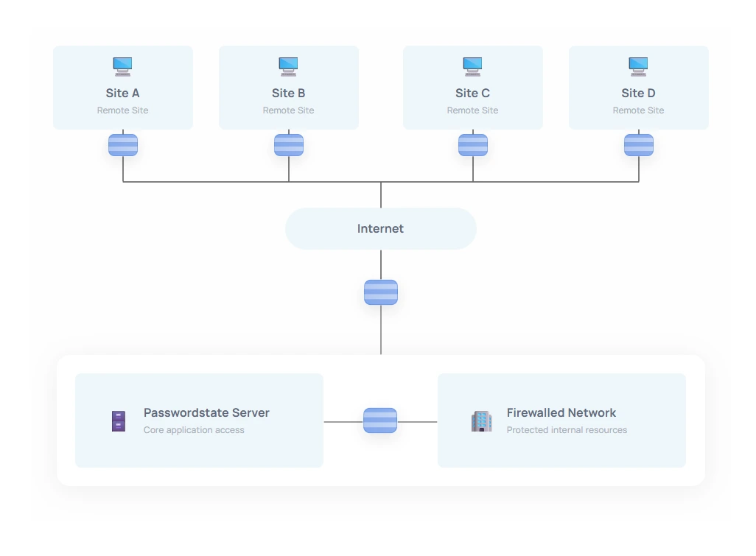Click the Site A computer monitor icon
Image resolution: width=756 pixels, height=556 pixels.
coord(122,66)
